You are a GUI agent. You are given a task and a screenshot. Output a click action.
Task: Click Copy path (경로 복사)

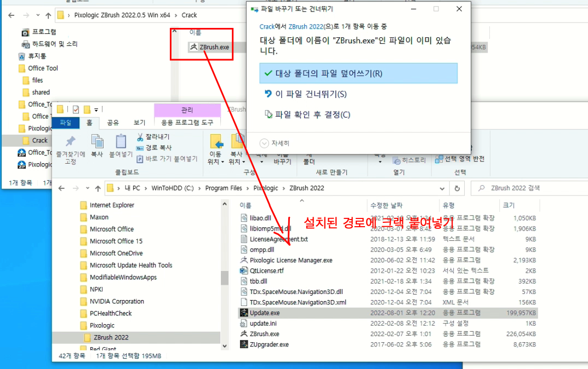click(154, 148)
